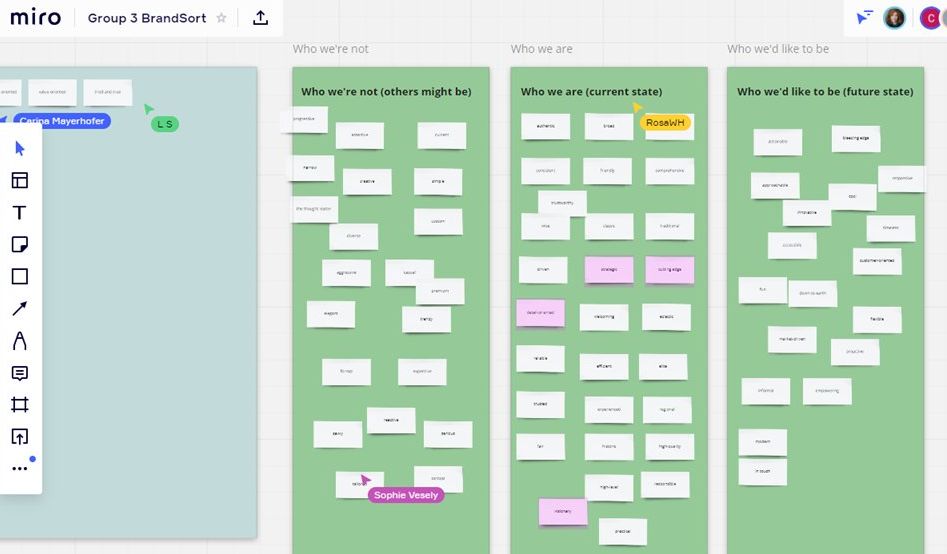The image size is (947, 554).
Task: Pick the Connection line arrow tool
Action: point(20,309)
